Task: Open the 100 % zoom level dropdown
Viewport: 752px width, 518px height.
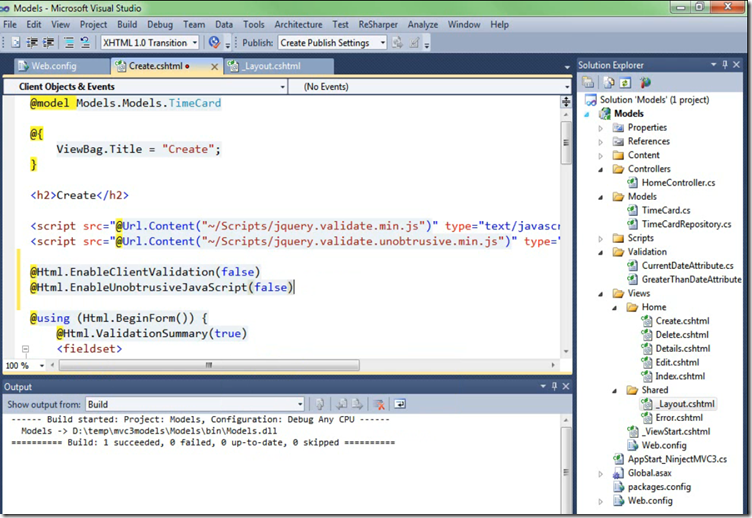Action: tap(42, 365)
